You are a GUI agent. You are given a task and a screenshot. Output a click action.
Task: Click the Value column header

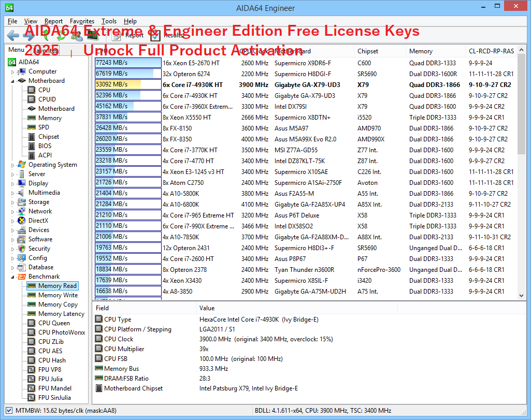(x=297, y=308)
